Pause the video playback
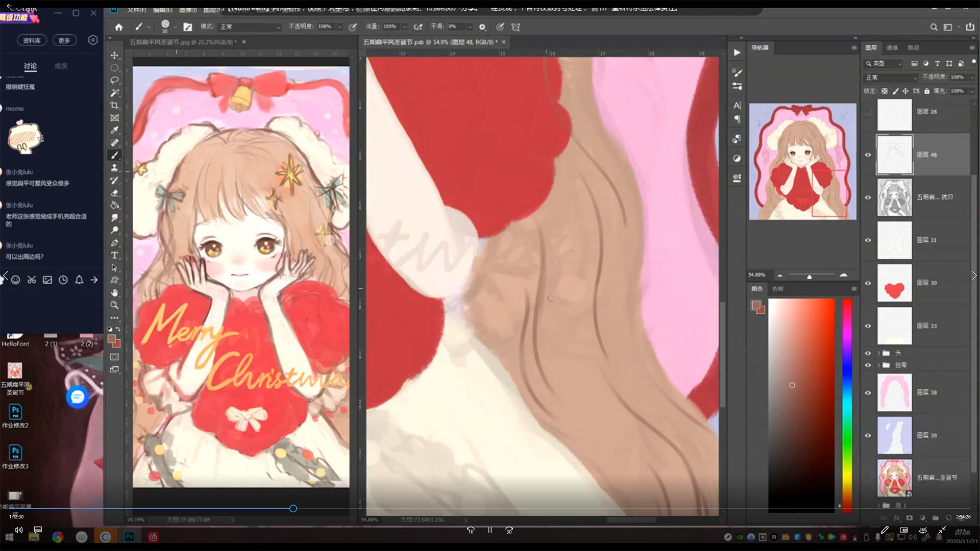Image resolution: width=980 pixels, height=551 pixels. coord(489,530)
